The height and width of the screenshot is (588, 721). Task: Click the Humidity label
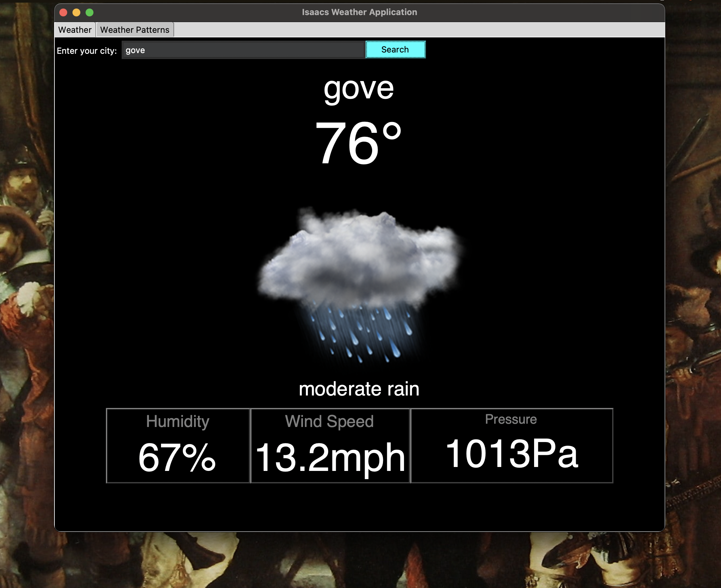(x=178, y=422)
